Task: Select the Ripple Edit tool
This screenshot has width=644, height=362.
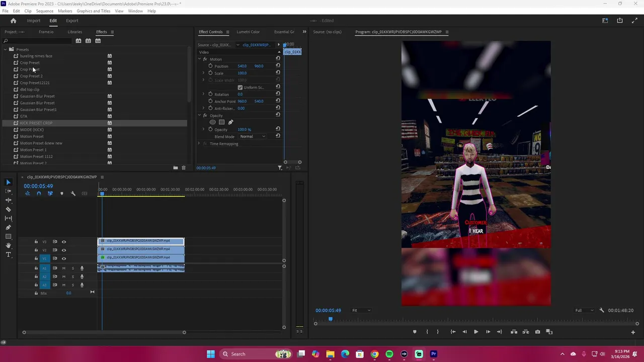Action: pos(8,200)
